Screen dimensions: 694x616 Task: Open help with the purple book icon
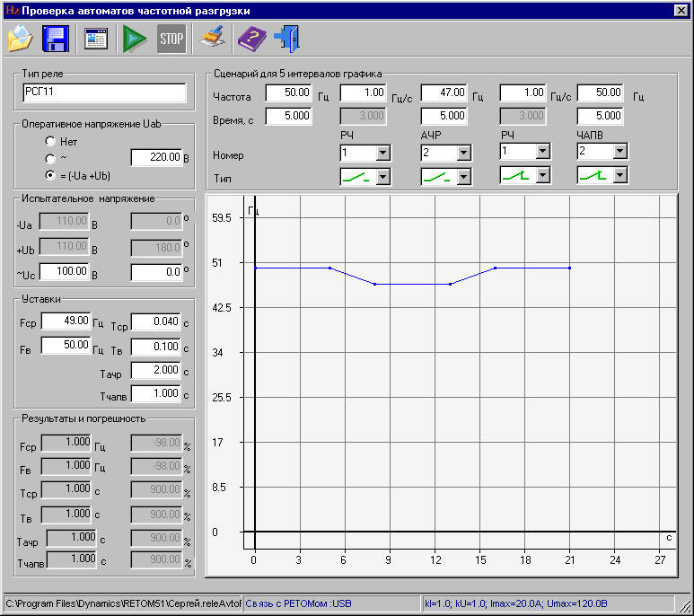[x=251, y=39]
